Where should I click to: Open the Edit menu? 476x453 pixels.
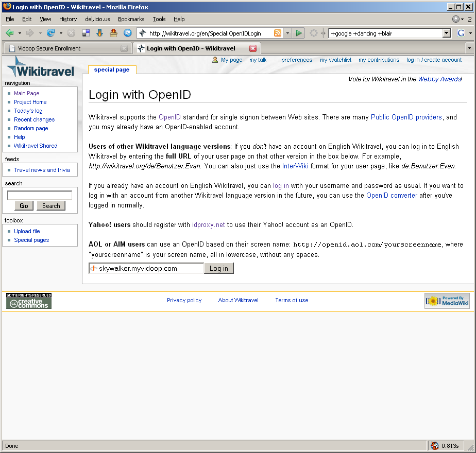(27, 19)
